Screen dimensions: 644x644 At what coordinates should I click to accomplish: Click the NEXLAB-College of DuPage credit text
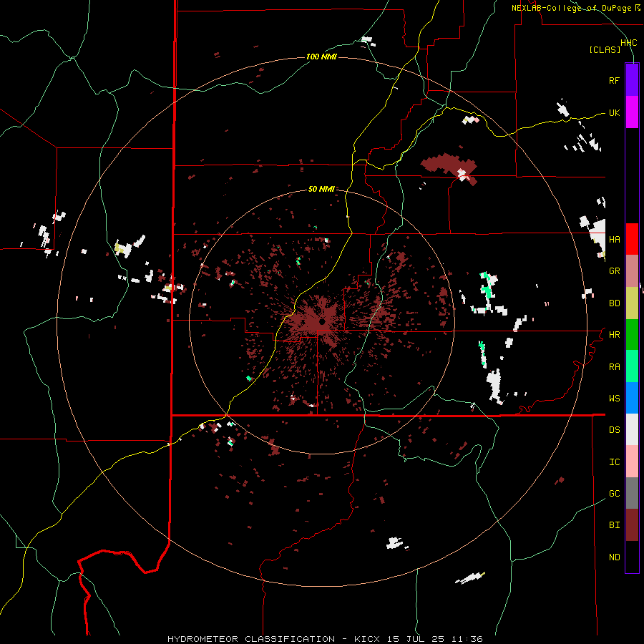point(571,8)
